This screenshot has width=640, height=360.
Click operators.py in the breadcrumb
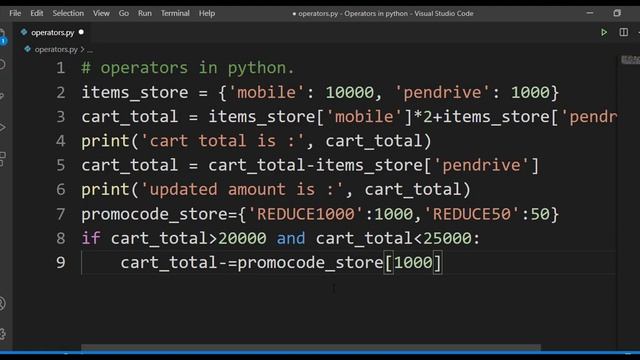[56, 49]
